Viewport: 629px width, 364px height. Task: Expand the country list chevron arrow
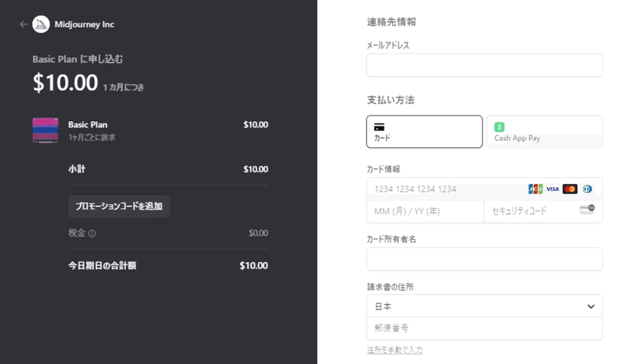pyautogui.click(x=591, y=307)
